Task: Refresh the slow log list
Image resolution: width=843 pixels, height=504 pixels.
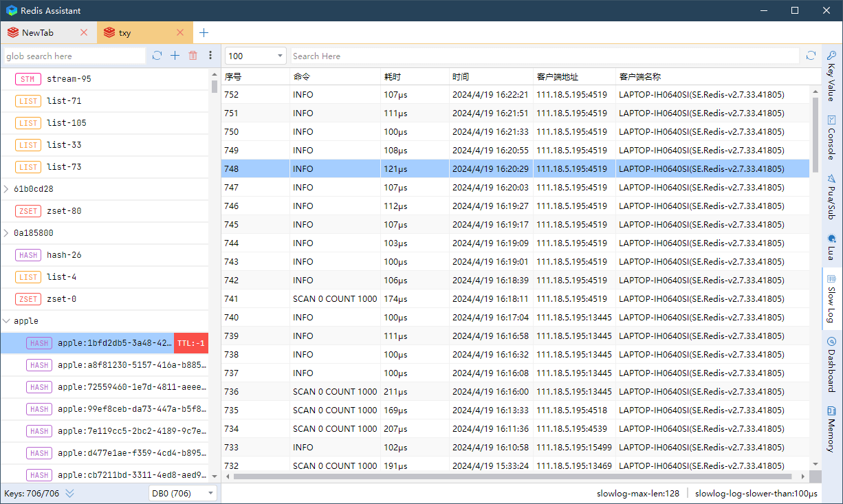Action: click(811, 56)
